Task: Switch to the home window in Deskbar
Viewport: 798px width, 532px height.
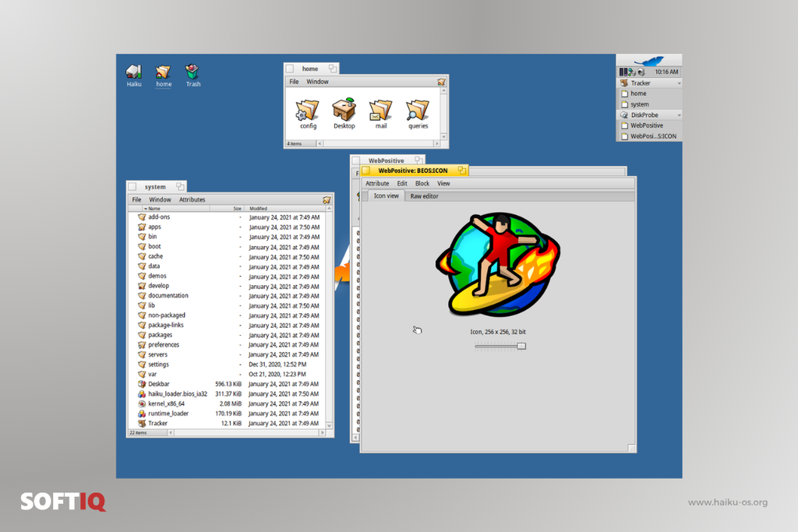Action: click(649, 93)
